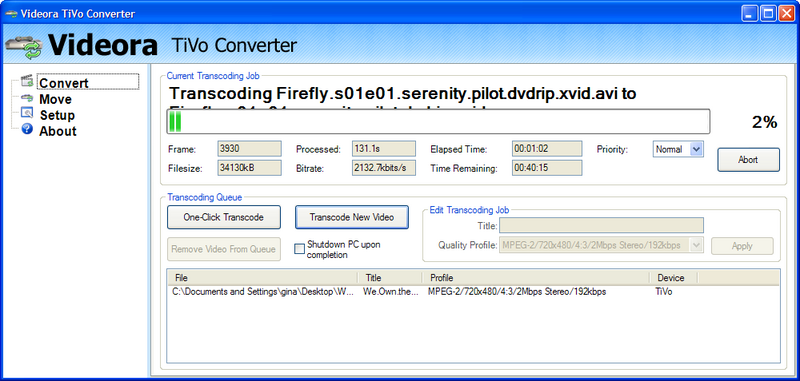800x381 pixels.
Task: Click the Filesize field showing 34130kB
Action: coord(249,168)
